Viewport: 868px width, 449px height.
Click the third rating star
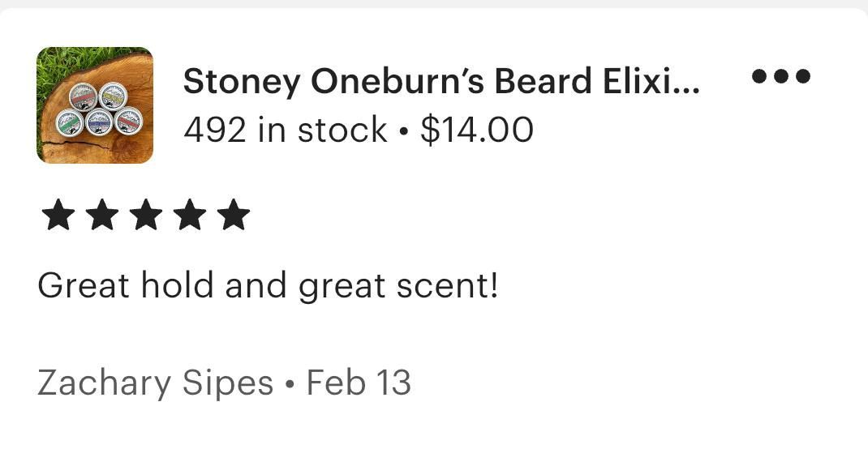click(x=146, y=215)
